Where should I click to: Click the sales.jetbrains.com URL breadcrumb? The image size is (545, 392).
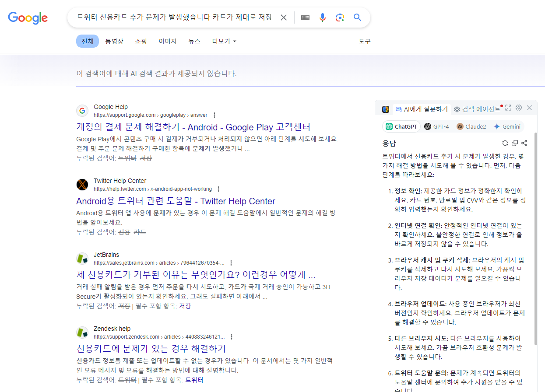[159, 263]
